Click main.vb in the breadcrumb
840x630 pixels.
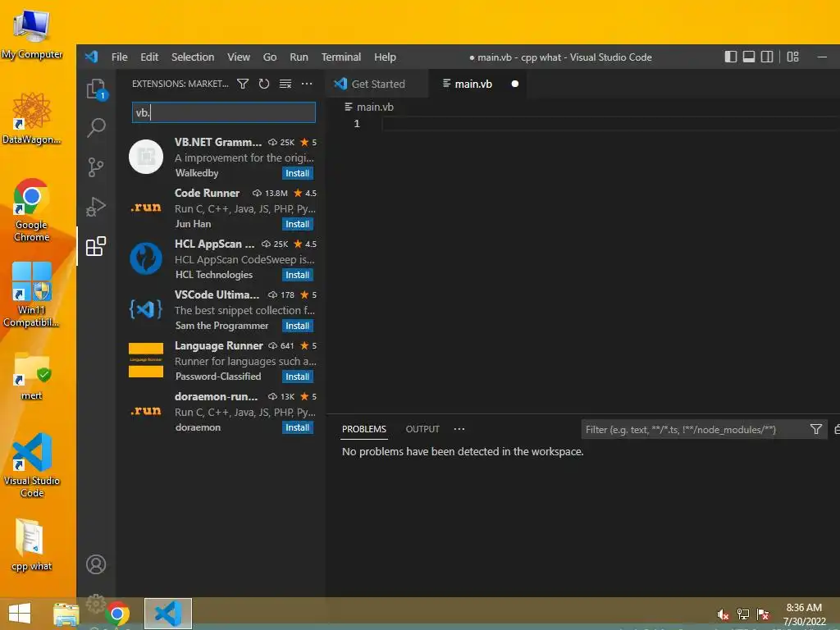pos(375,107)
